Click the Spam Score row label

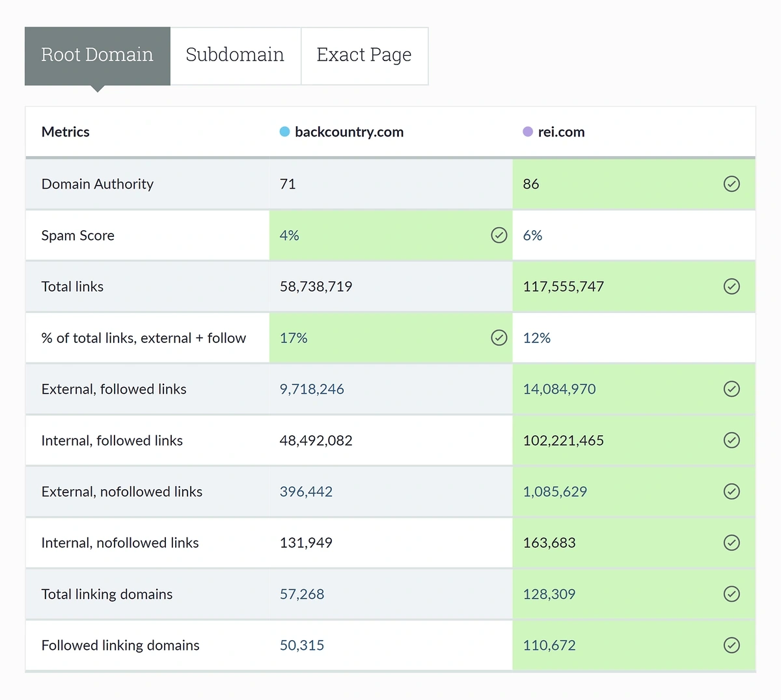(x=78, y=236)
